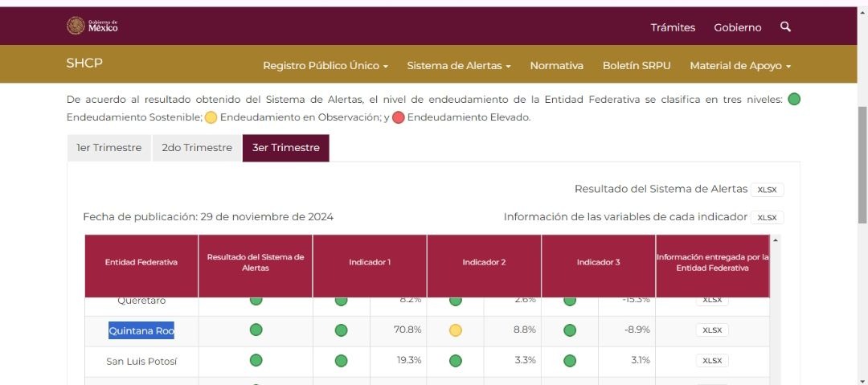
Task: Click San Luis Potosí green Indicador 1 circle
Action: pos(341,361)
